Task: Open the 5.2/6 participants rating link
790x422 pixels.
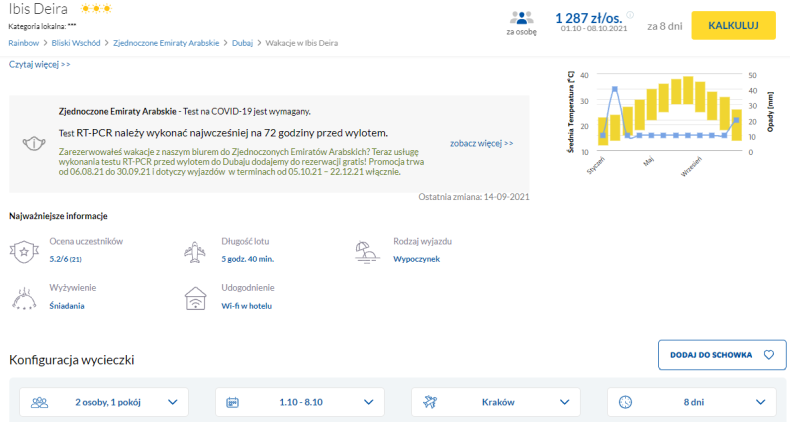Action: click(65, 259)
